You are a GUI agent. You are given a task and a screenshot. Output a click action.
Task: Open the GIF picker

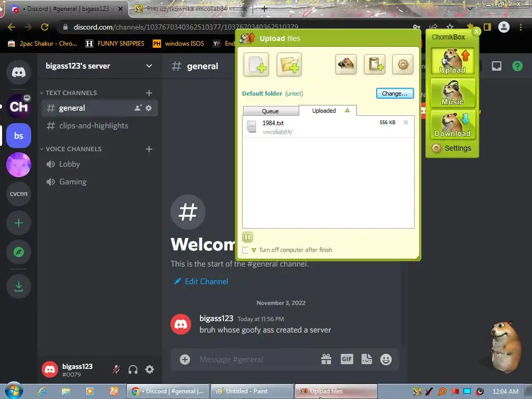pos(347,360)
